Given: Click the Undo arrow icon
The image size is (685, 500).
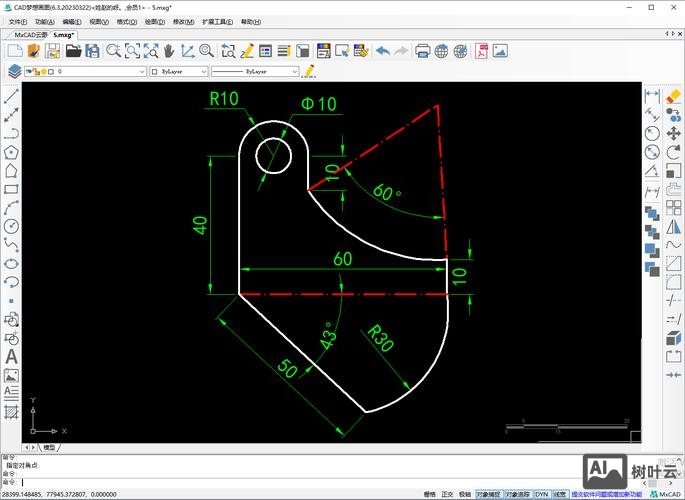Looking at the screenshot, I should 383,51.
